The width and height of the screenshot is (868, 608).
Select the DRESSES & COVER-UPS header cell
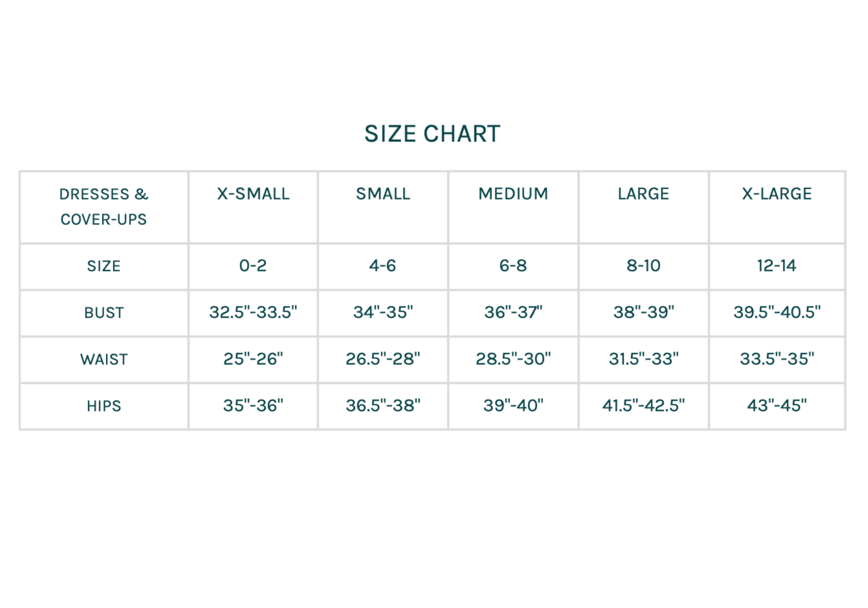tap(104, 207)
